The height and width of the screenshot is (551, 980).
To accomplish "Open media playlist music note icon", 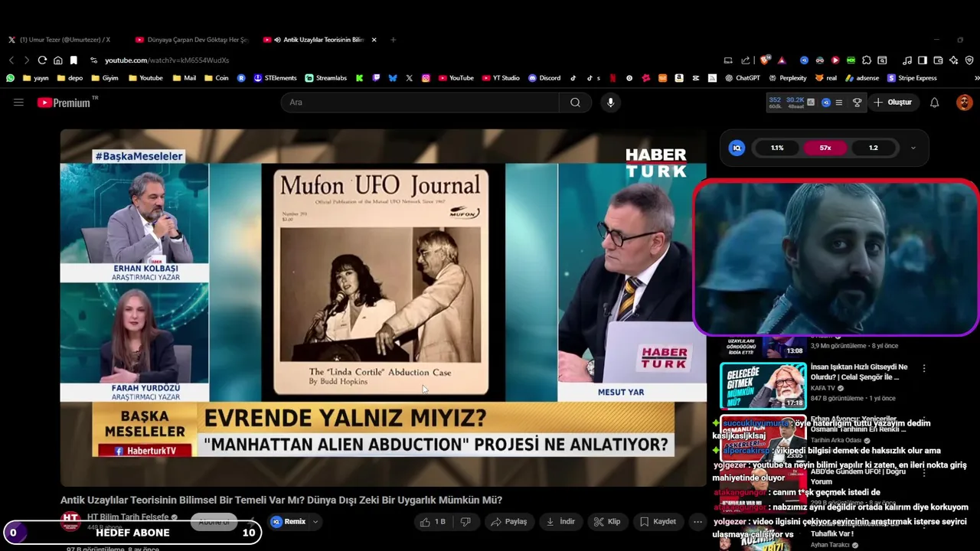I will [907, 60].
